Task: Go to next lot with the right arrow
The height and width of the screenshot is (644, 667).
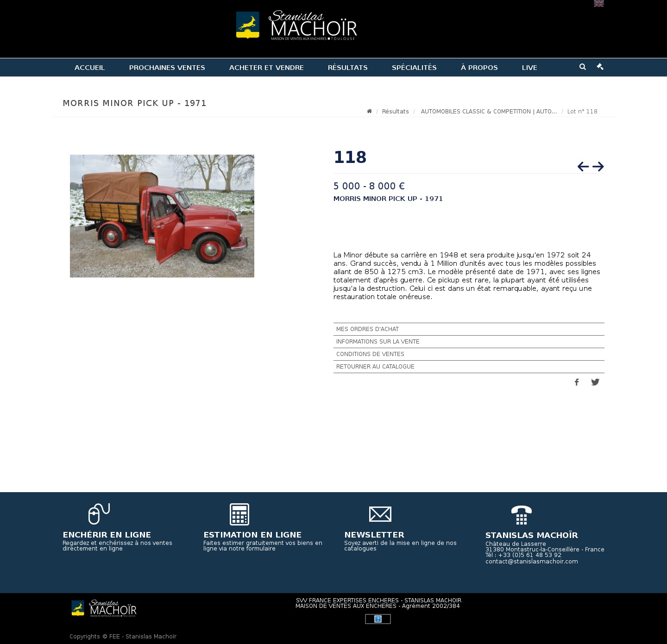Action: coord(598,166)
